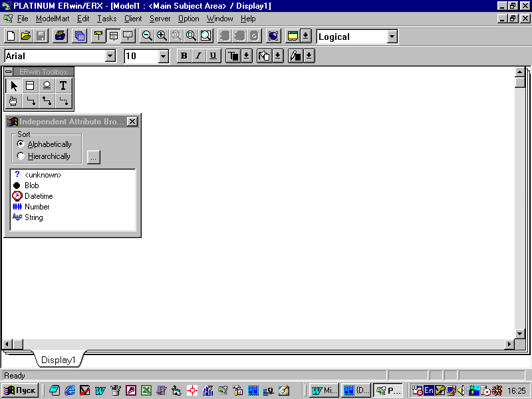This screenshot has height=399, width=532.
Task: Click the subject area yellow window icon
Action: point(293,36)
